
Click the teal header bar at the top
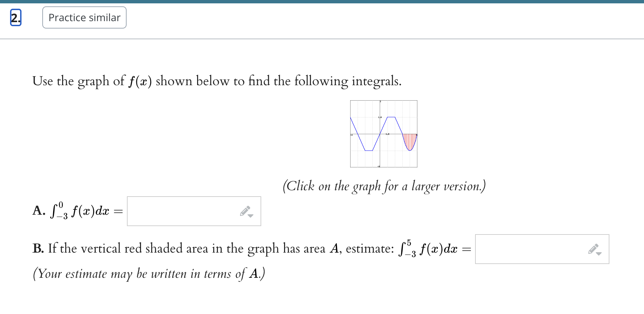(x=322, y=2)
